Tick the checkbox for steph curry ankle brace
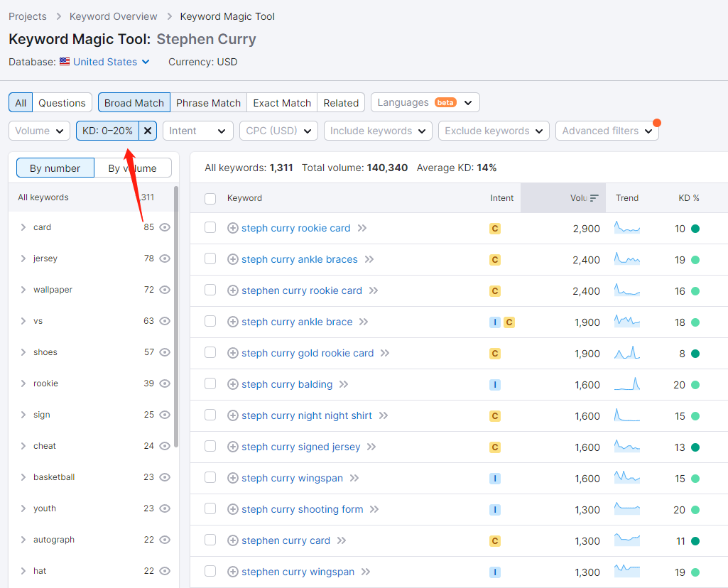This screenshot has height=588, width=728. tap(210, 322)
